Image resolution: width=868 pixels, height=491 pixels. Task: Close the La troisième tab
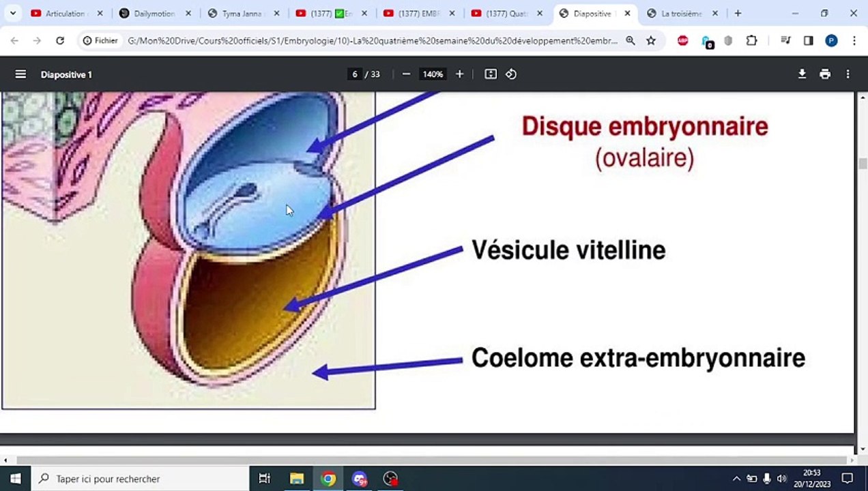pos(715,13)
